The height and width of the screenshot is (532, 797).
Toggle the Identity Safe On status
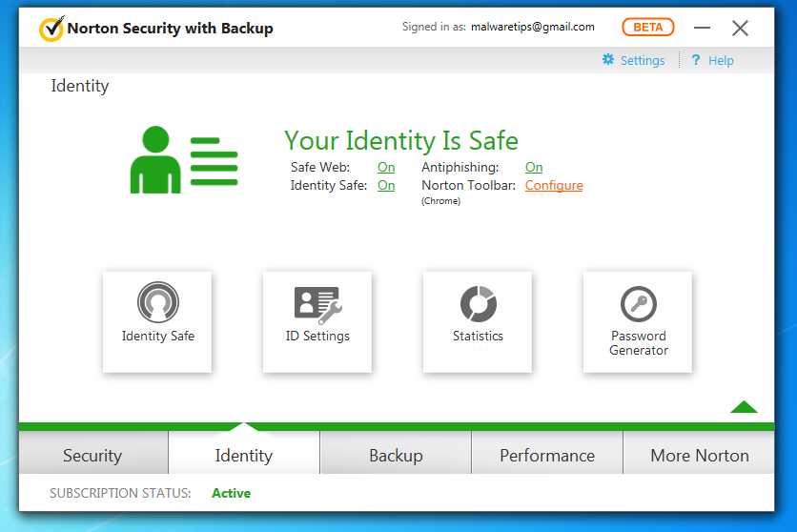[386, 186]
